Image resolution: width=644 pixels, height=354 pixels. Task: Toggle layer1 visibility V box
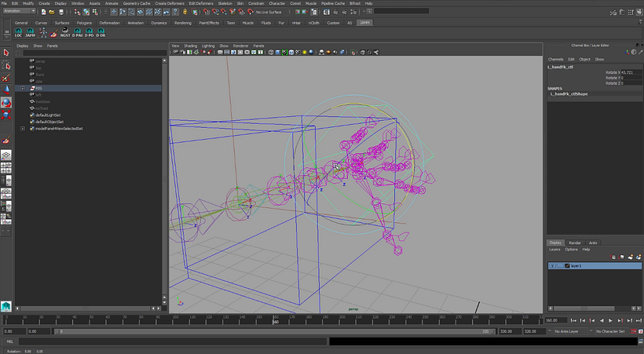[x=552, y=266]
